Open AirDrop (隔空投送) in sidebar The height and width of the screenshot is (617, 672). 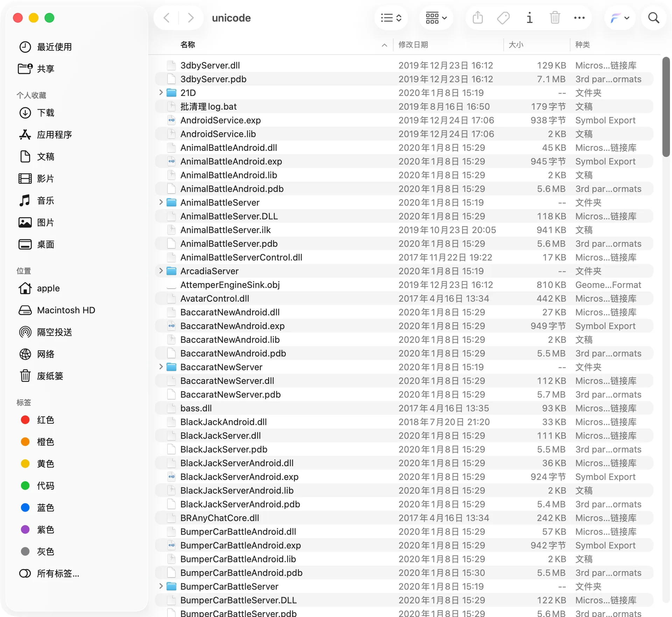[45, 332]
